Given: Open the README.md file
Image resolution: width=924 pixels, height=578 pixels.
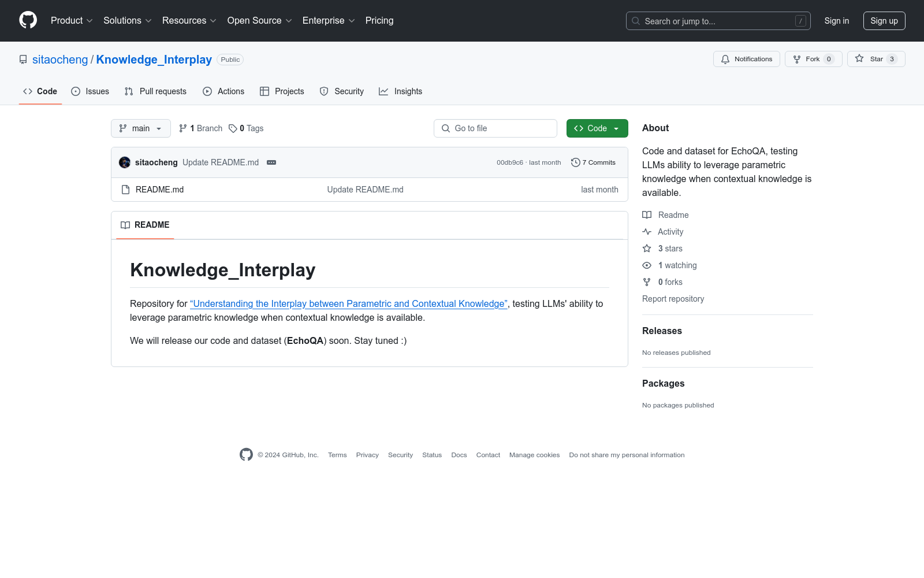Looking at the screenshot, I should click(x=159, y=190).
